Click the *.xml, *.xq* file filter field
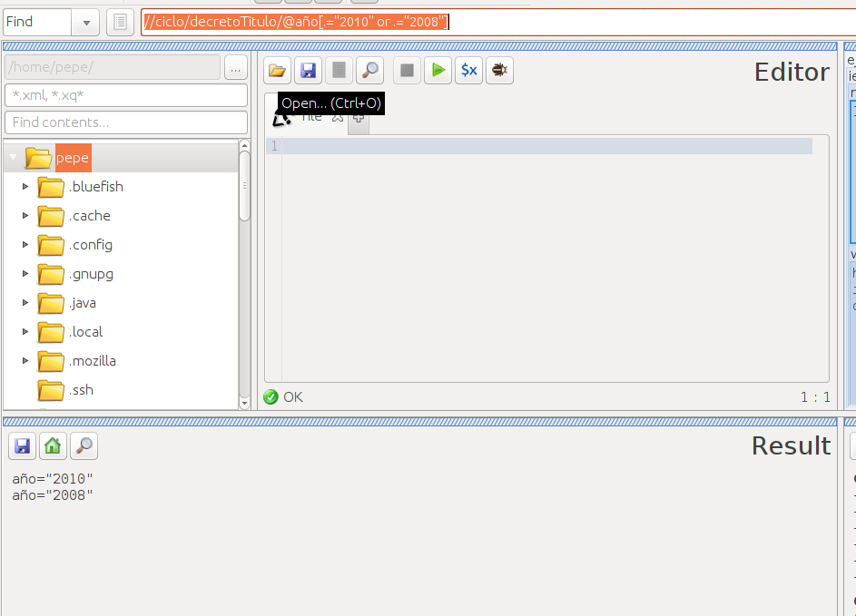 point(126,95)
